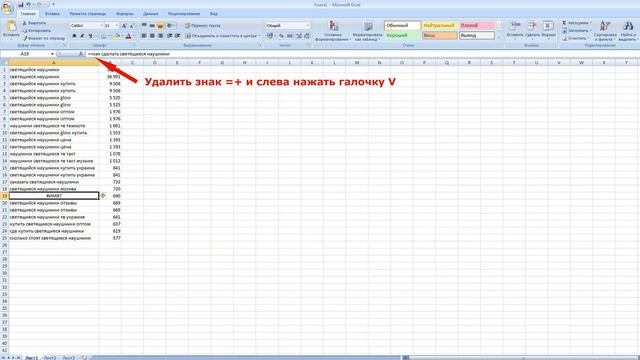The width and height of the screenshot is (640, 360).
Task: Switch to the Рецензирование ribbon tab
Action: 184,13
